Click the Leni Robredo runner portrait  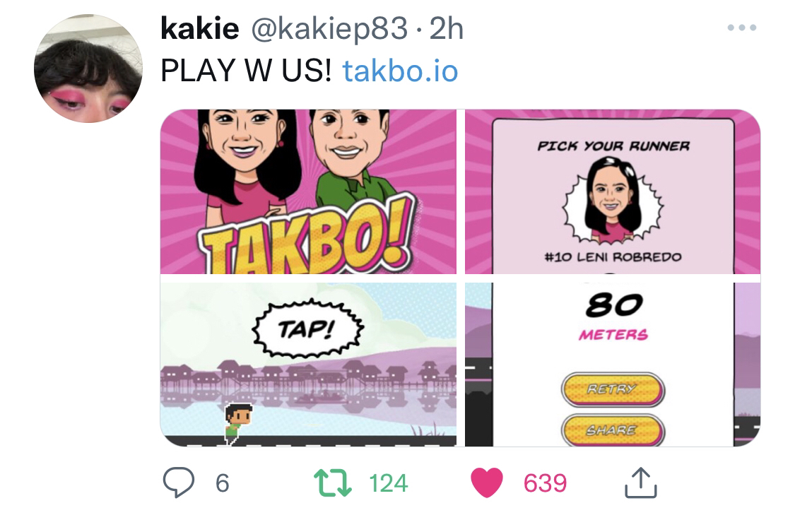coord(613,199)
